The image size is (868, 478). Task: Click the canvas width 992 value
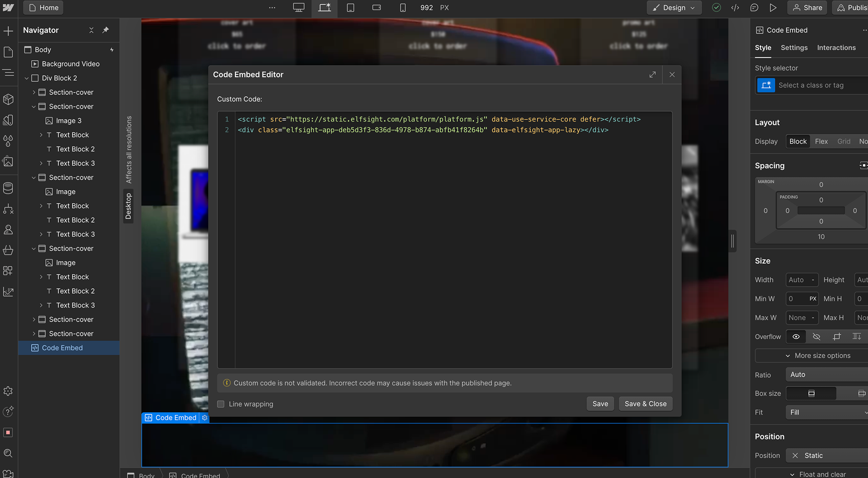426,8
